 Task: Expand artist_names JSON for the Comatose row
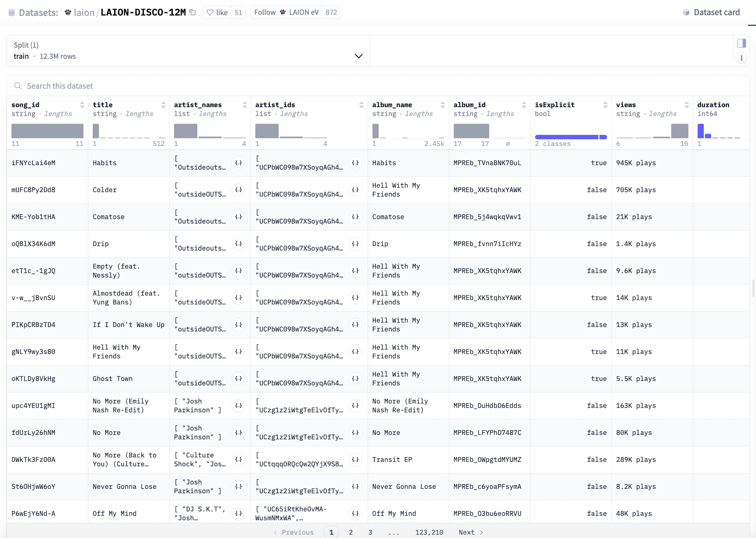pyautogui.click(x=239, y=217)
